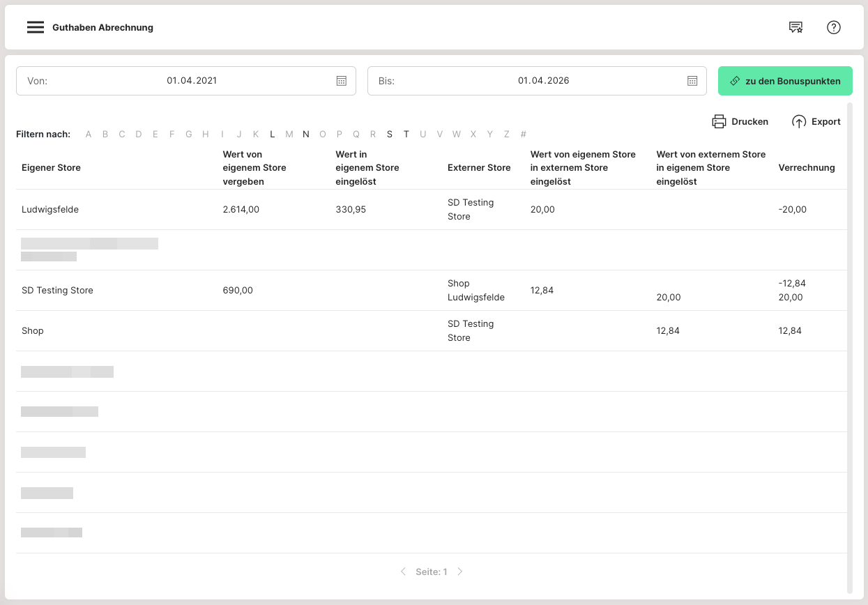Select the Bis date input field

(x=543, y=81)
